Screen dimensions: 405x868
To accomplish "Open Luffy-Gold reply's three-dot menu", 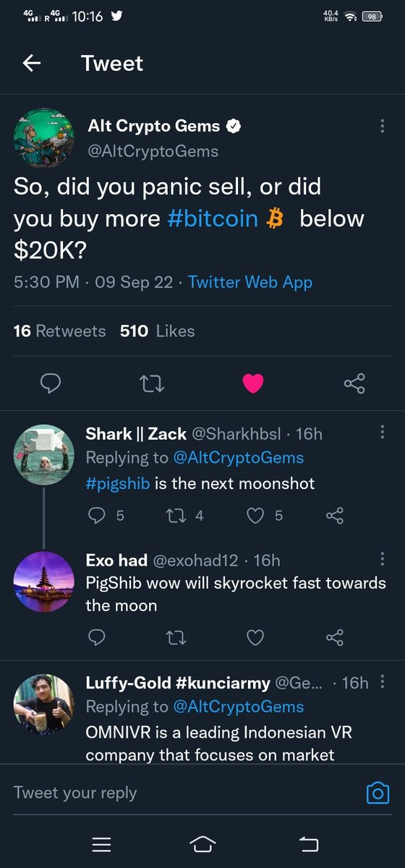I will (382, 682).
